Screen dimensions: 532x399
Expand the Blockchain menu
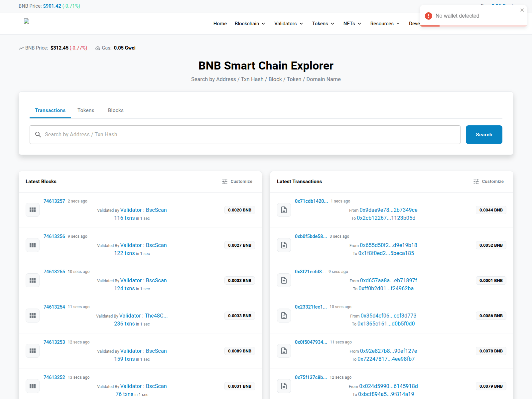(250, 24)
